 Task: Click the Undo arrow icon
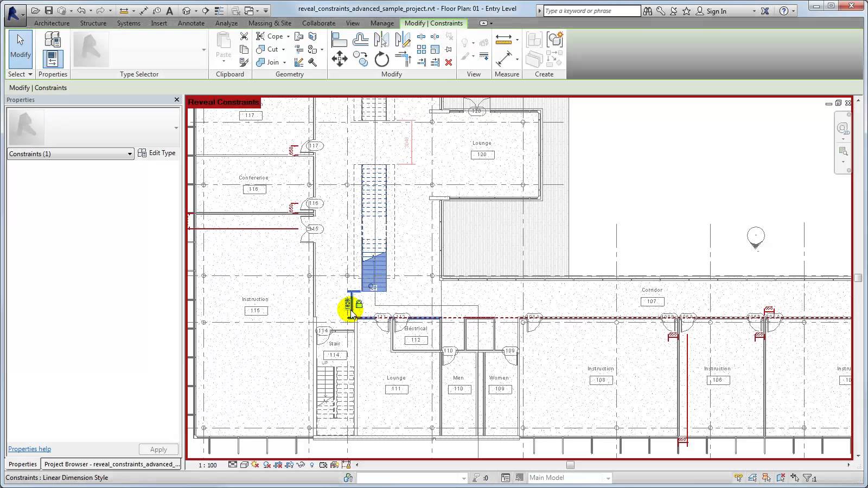coord(81,10)
